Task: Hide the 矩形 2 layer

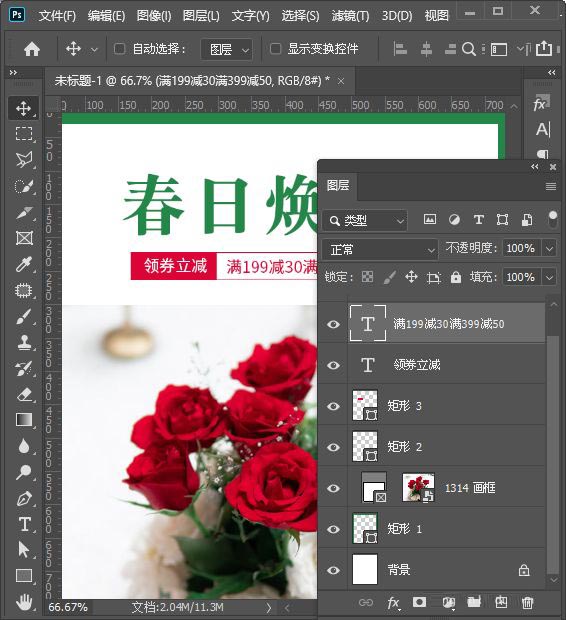Action: (x=333, y=447)
